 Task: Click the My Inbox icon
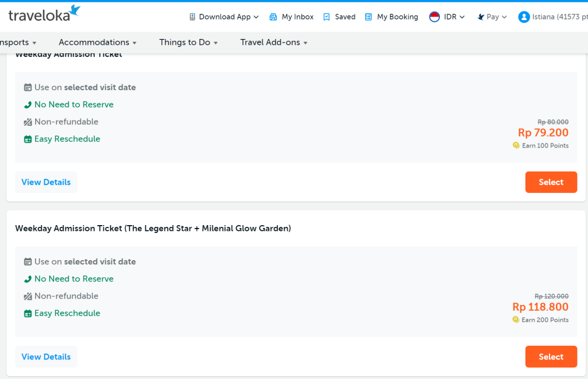pyautogui.click(x=273, y=17)
